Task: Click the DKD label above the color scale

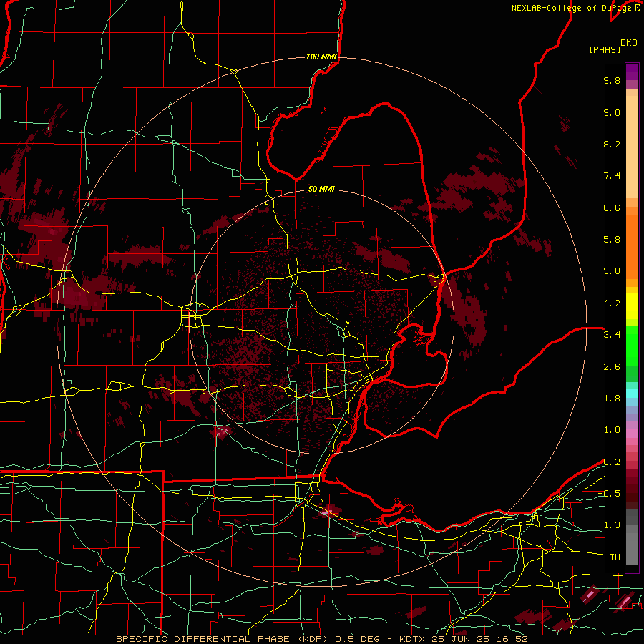Action: pos(629,43)
